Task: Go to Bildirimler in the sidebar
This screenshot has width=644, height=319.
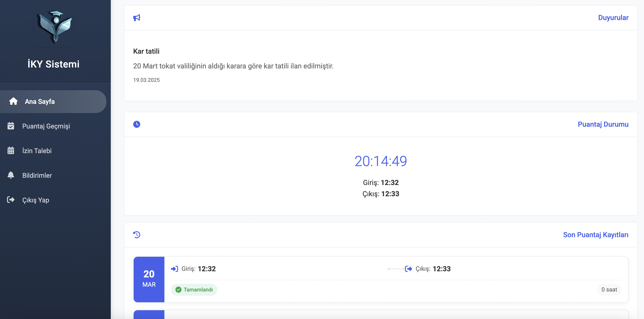Action: [37, 175]
